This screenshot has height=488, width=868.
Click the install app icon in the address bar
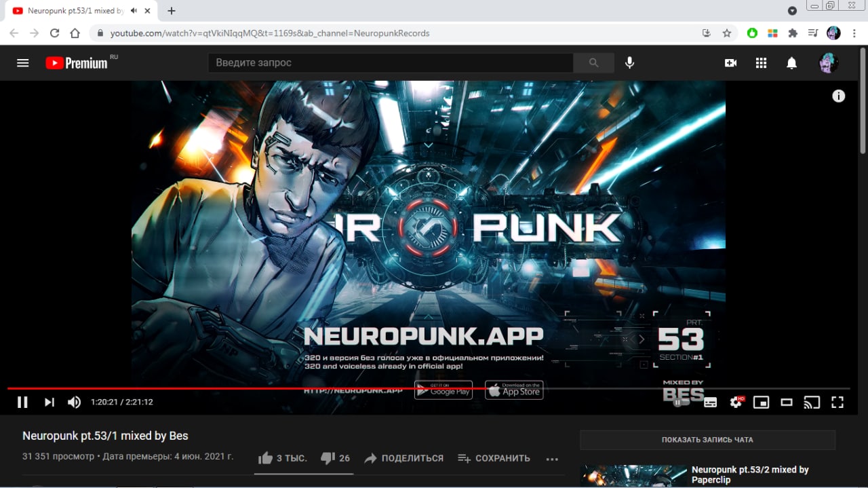coord(707,33)
